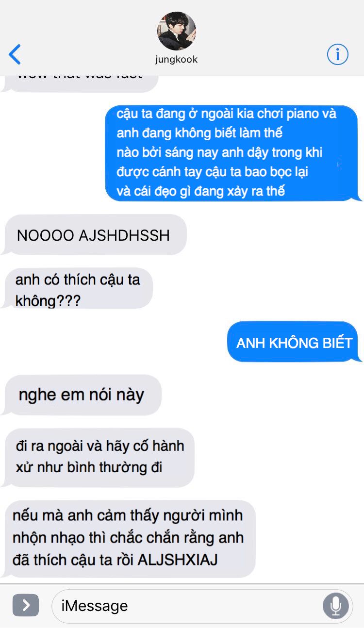Tap the blue back arrow

15,54
